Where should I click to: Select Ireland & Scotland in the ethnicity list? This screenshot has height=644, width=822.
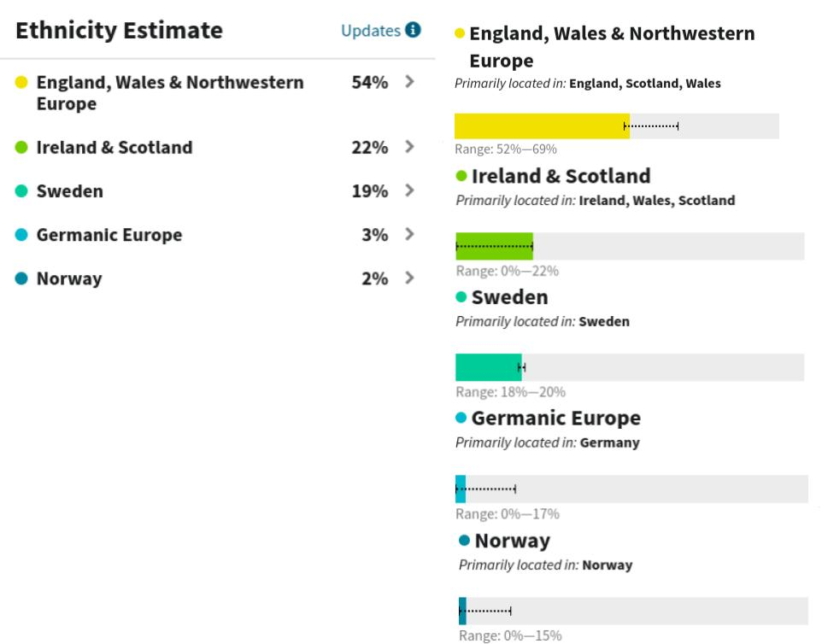point(114,147)
